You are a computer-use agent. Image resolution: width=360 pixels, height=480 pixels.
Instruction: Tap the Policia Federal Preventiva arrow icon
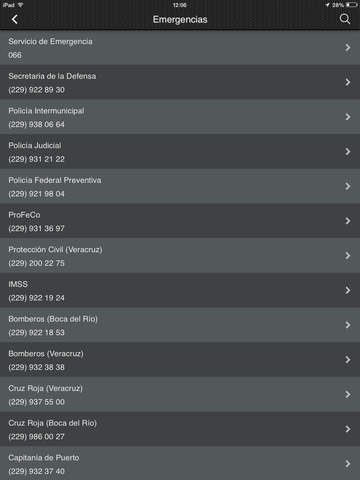coord(348,186)
